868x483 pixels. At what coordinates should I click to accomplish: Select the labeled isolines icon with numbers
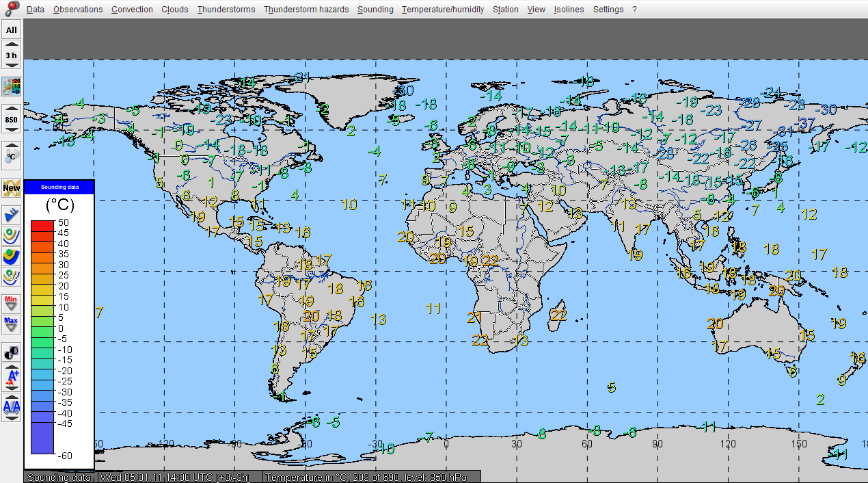12,277
